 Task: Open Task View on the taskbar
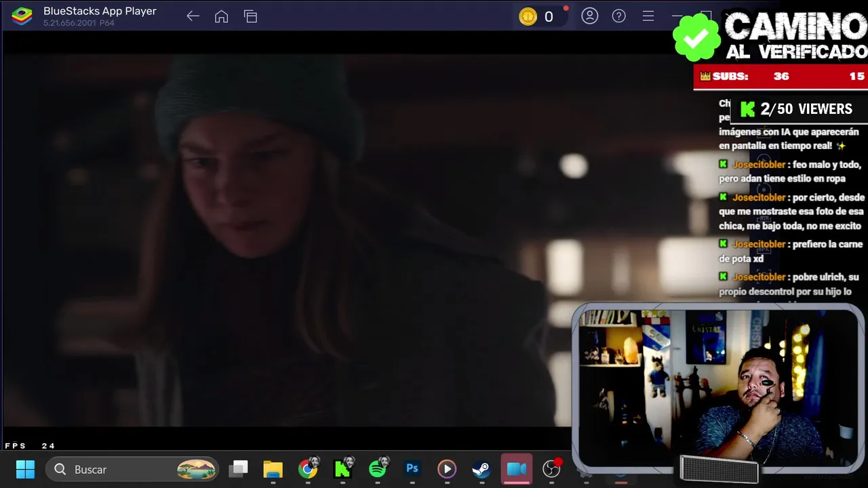(x=239, y=469)
